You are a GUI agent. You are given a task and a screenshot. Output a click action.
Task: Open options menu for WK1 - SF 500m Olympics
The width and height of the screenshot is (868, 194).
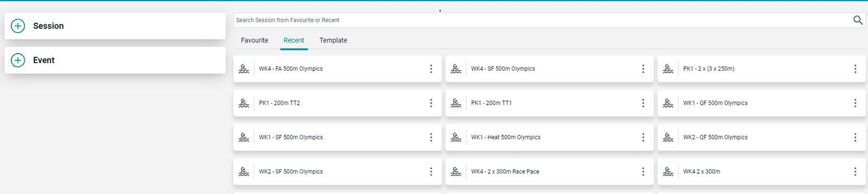pos(431,137)
